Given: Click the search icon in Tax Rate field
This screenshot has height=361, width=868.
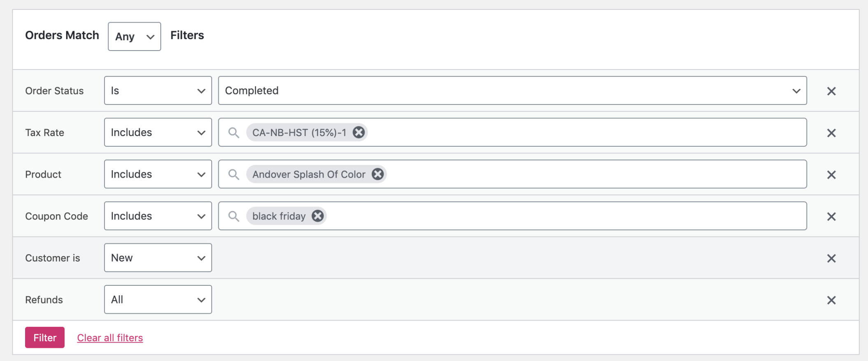Looking at the screenshot, I should (234, 132).
